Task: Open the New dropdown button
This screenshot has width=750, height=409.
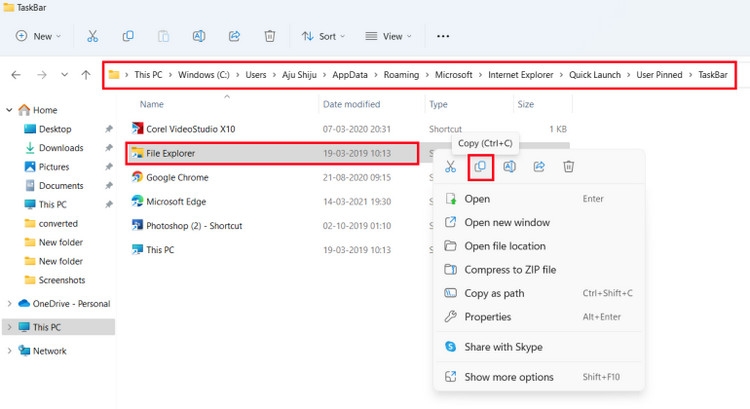Action: click(38, 36)
